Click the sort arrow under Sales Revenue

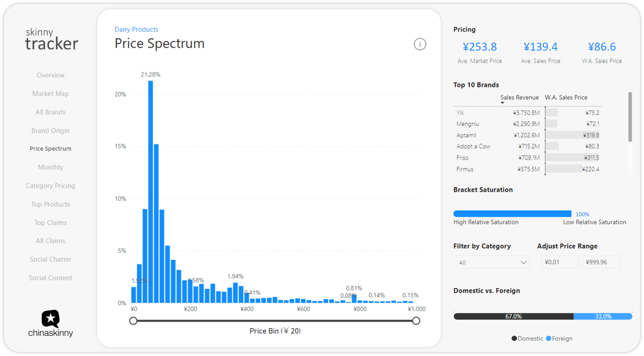click(502, 103)
